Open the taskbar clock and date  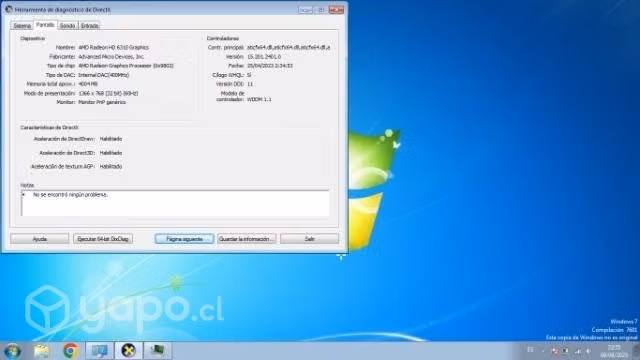pyautogui.click(x=614, y=351)
